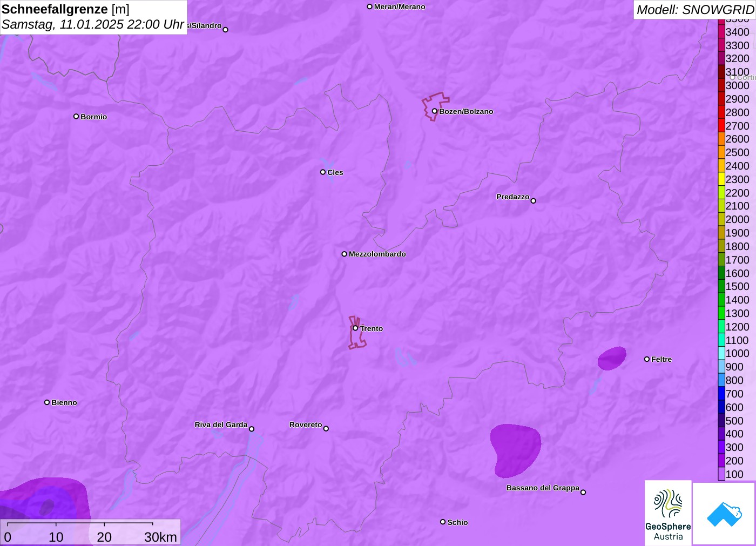Click the purple patch above Bassano del Grappa
The image size is (756, 546).
[x=515, y=450]
